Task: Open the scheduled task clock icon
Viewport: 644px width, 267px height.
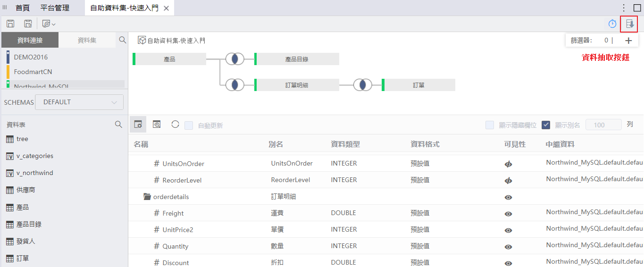Action: pos(612,24)
